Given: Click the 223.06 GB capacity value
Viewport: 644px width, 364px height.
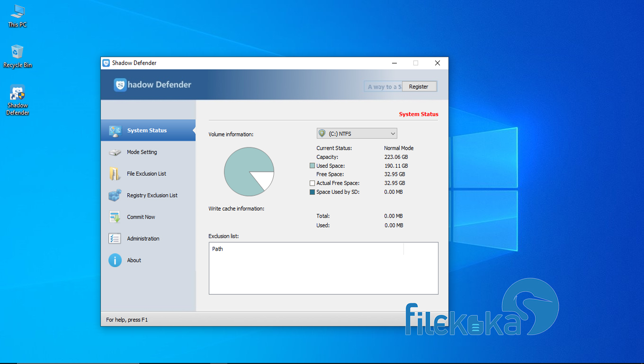Looking at the screenshot, I should click(x=396, y=157).
